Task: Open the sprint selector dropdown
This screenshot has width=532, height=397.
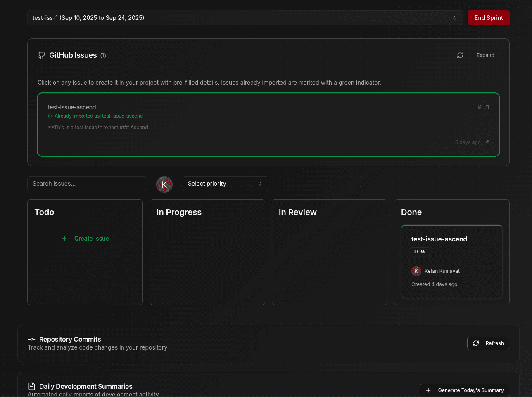Action: point(245,18)
